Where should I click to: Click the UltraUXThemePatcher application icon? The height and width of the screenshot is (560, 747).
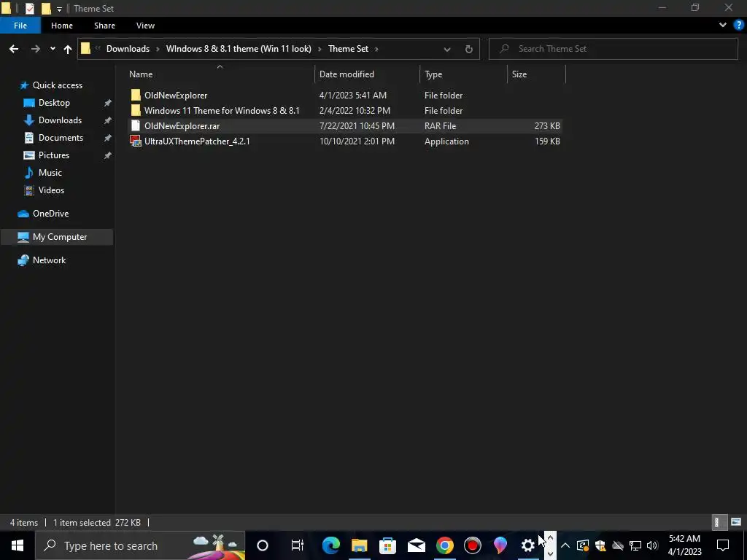(136, 141)
